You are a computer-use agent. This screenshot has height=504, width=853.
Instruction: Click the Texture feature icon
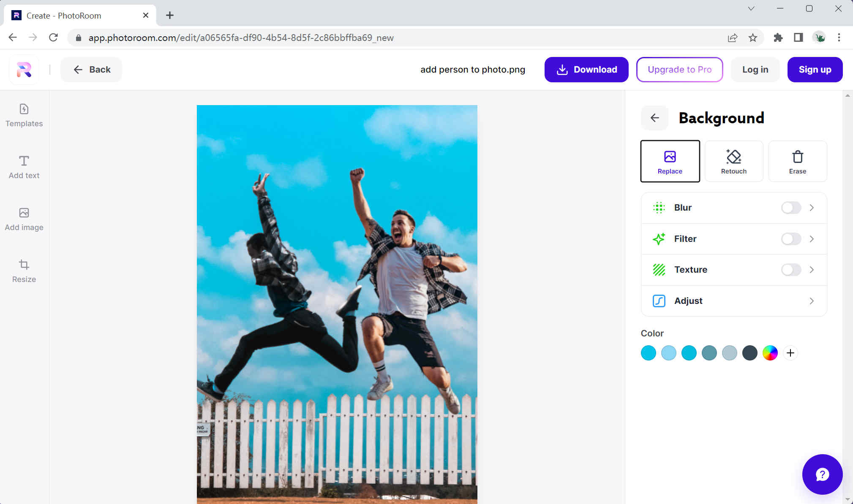coord(659,269)
